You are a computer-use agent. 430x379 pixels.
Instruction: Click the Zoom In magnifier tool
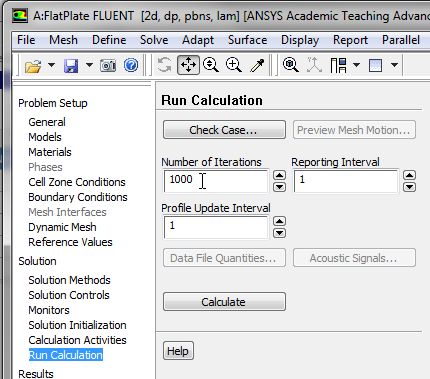234,65
